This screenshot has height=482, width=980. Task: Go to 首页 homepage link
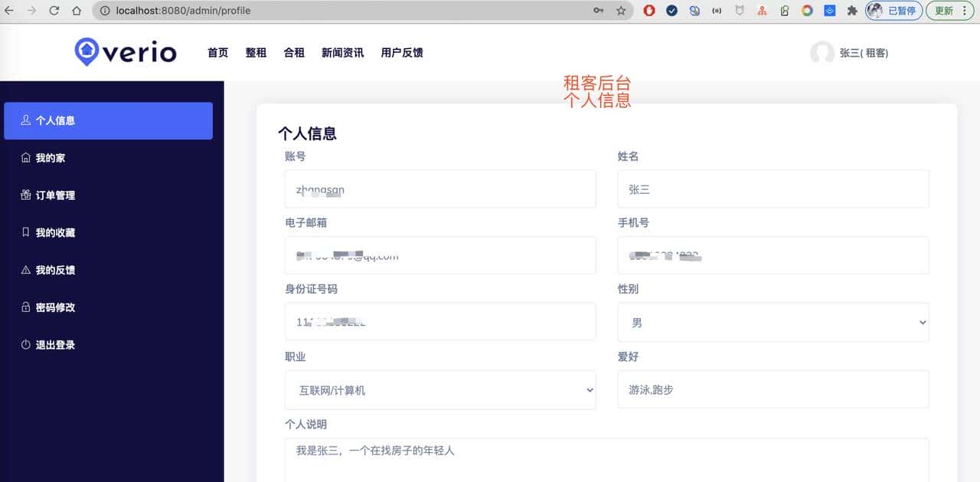217,52
